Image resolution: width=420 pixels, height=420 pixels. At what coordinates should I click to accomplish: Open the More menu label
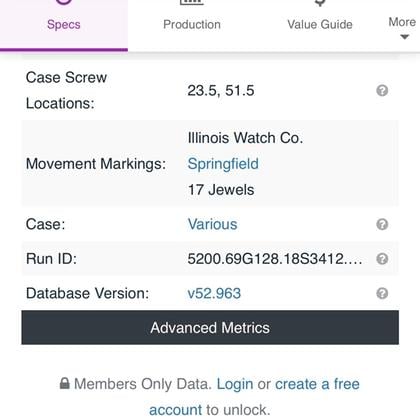(402, 22)
